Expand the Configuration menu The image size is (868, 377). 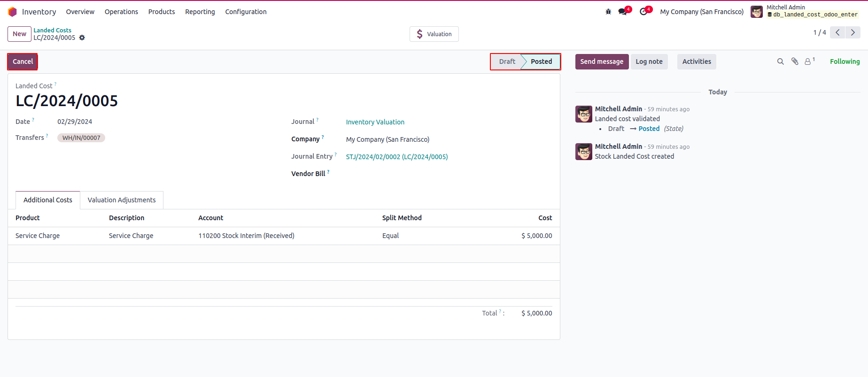[x=246, y=12]
